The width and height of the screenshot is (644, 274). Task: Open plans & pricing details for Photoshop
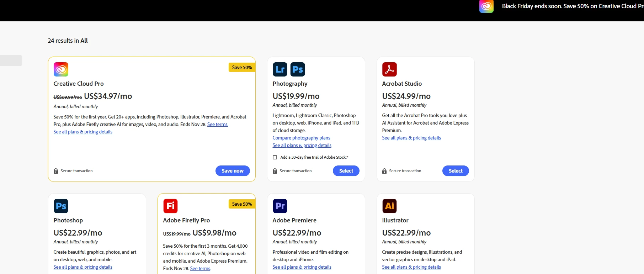83,267
